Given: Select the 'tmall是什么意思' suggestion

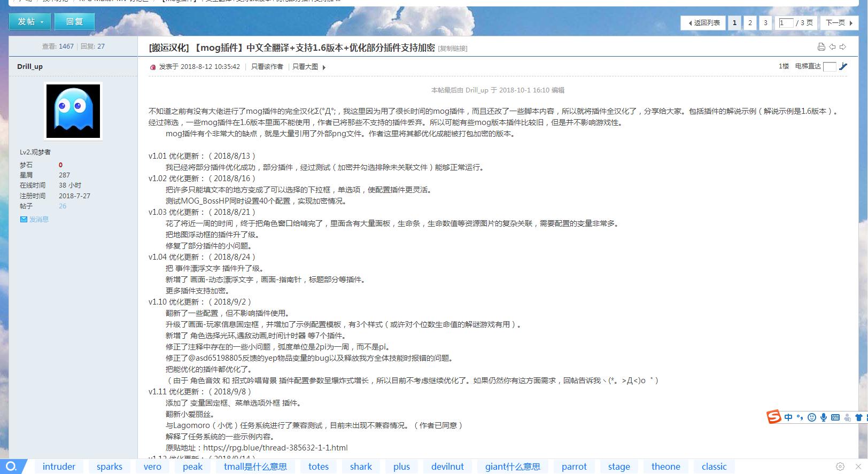Looking at the screenshot, I should [255, 467].
